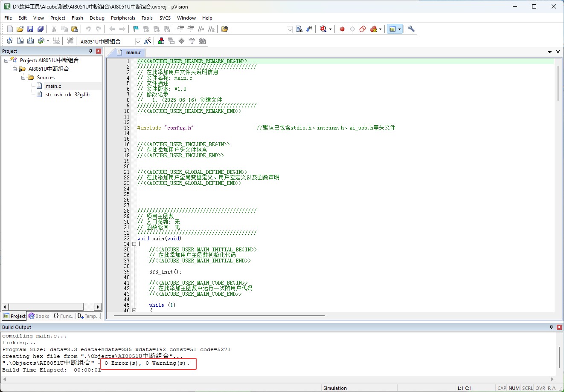Screen dimensions: 564x392
Task: Open the SVCS menu
Action: (165, 18)
